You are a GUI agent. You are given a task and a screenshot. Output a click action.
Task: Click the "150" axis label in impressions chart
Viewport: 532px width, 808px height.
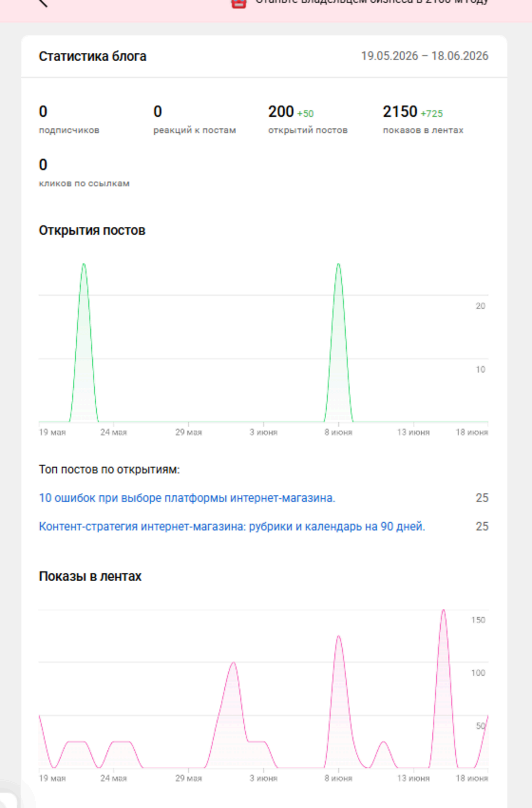pyautogui.click(x=478, y=620)
